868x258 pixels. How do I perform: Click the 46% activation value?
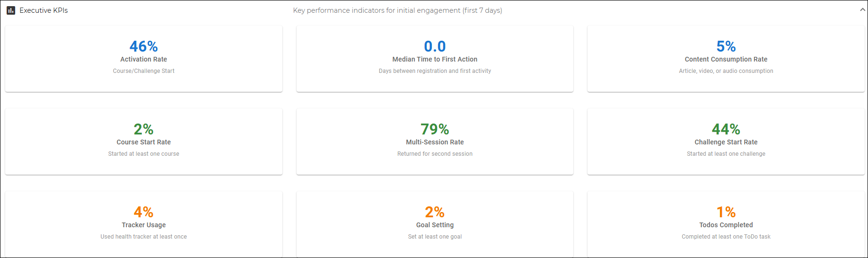144,46
